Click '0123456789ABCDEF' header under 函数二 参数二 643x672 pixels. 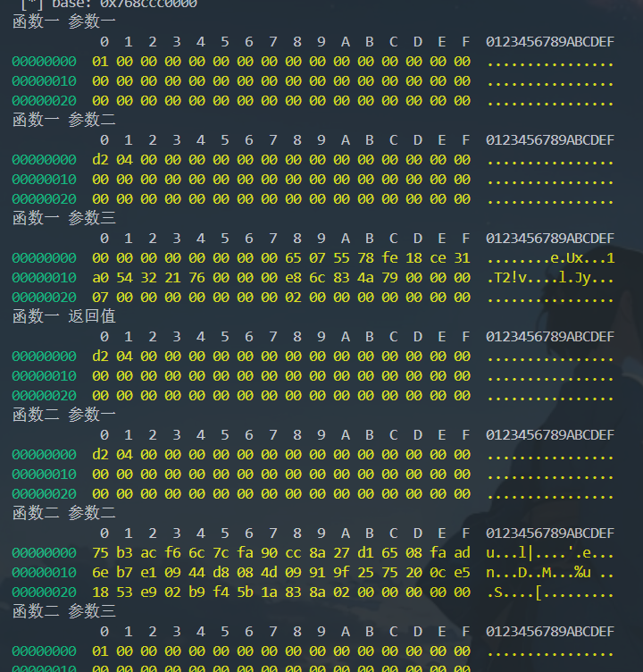click(550, 533)
